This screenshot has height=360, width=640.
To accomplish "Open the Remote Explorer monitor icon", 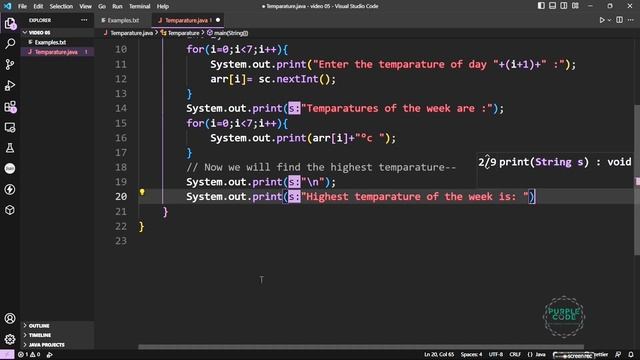I will (x=10, y=127).
